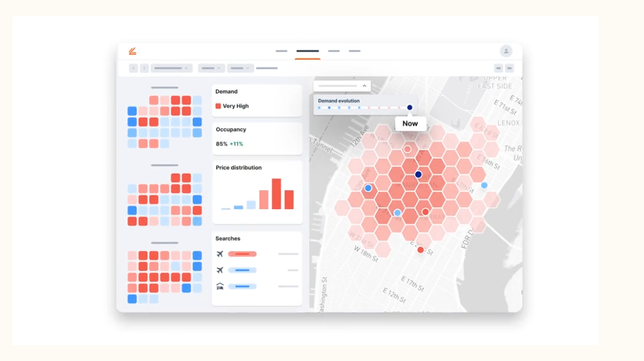Viewport: 644px width, 361px height.
Task: Click the red map pin near E 23rd St
Action: (x=420, y=249)
